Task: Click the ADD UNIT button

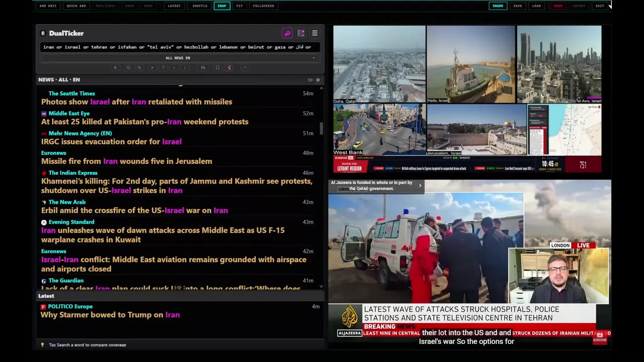Action: (48, 6)
